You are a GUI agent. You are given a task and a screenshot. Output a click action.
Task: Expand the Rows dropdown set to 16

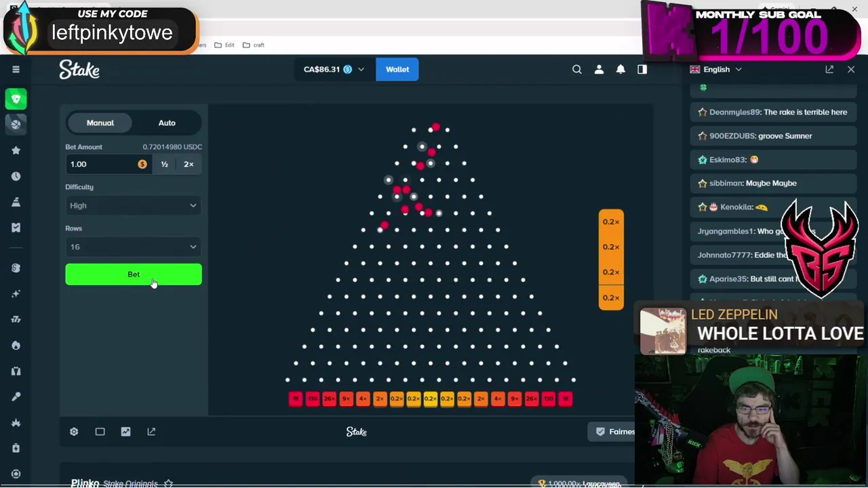134,247
